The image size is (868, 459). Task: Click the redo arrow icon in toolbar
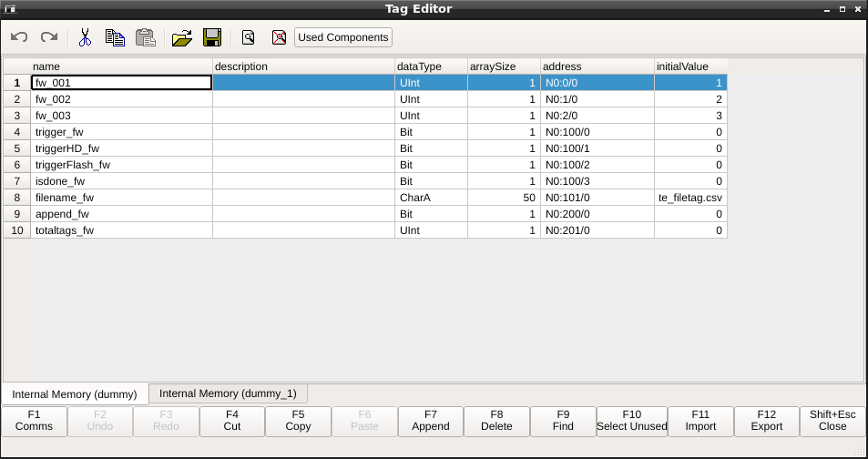coord(49,37)
